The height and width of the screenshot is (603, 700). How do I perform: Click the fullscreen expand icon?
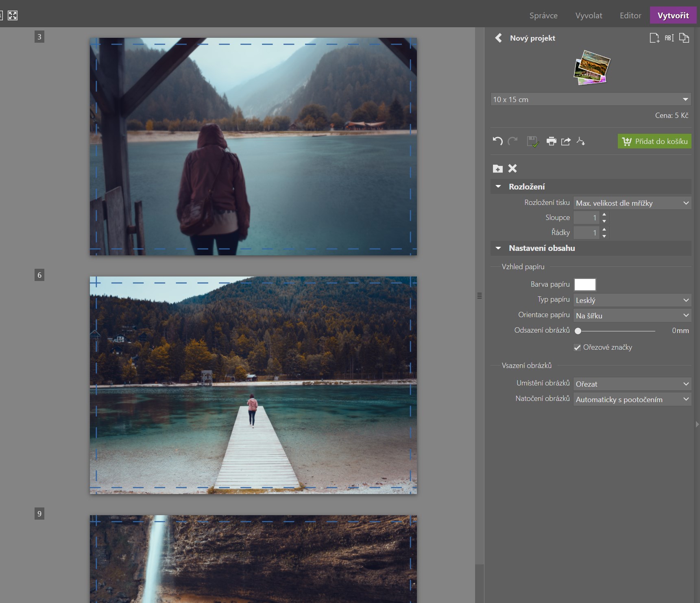[13, 15]
